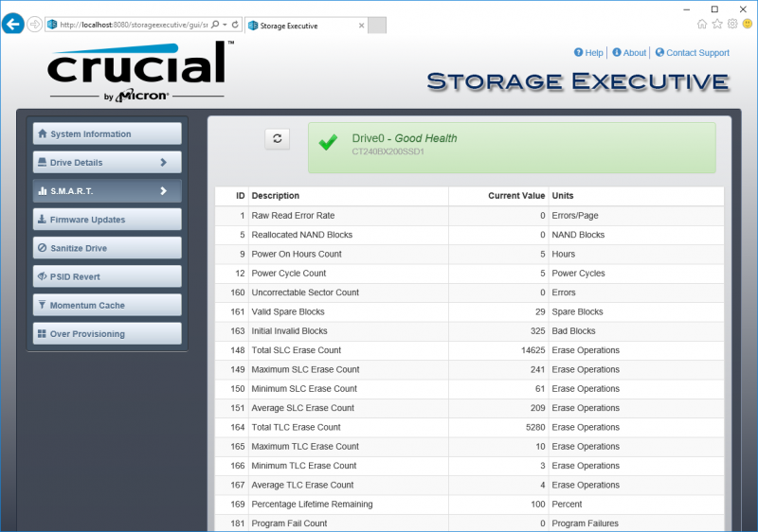Go back with the browser back arrow
Viewport: 758px width, 532px height.
click(13, 24)
